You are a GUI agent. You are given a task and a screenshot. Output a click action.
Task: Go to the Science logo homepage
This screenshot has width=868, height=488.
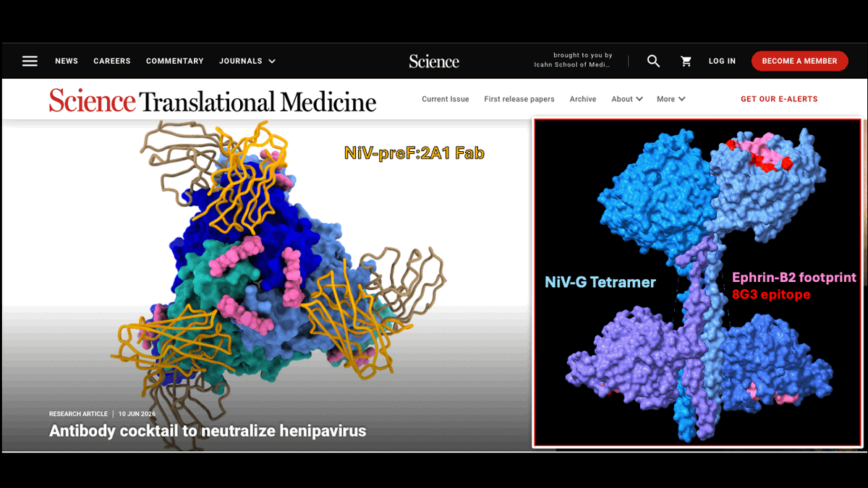[434, 61]
